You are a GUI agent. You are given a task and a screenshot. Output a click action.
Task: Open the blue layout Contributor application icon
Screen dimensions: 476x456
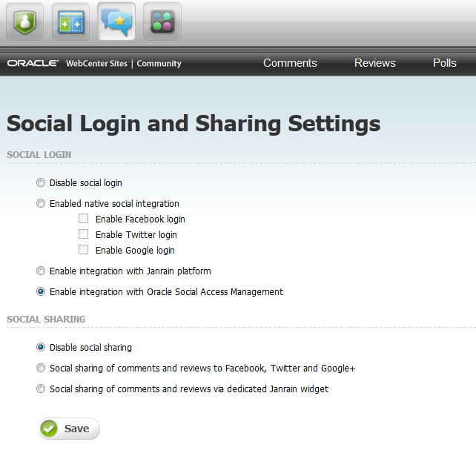[70, 22]
